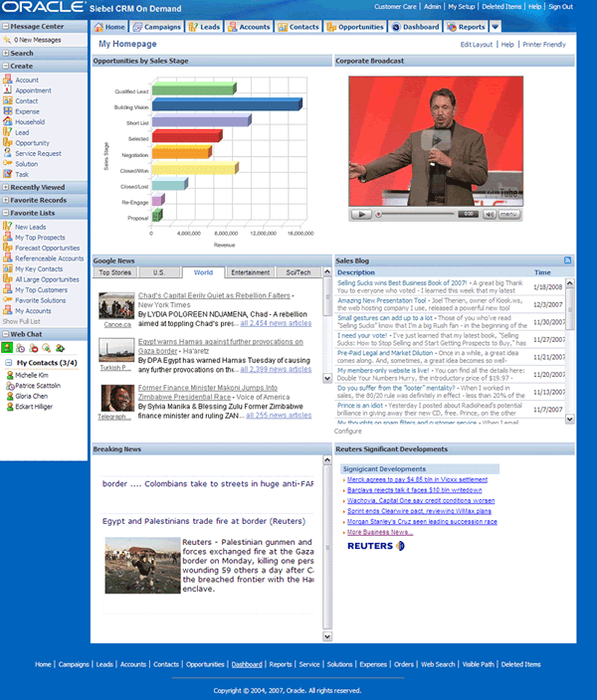Move the video progress slider knob
597x700 pixels.
(378, 215)
